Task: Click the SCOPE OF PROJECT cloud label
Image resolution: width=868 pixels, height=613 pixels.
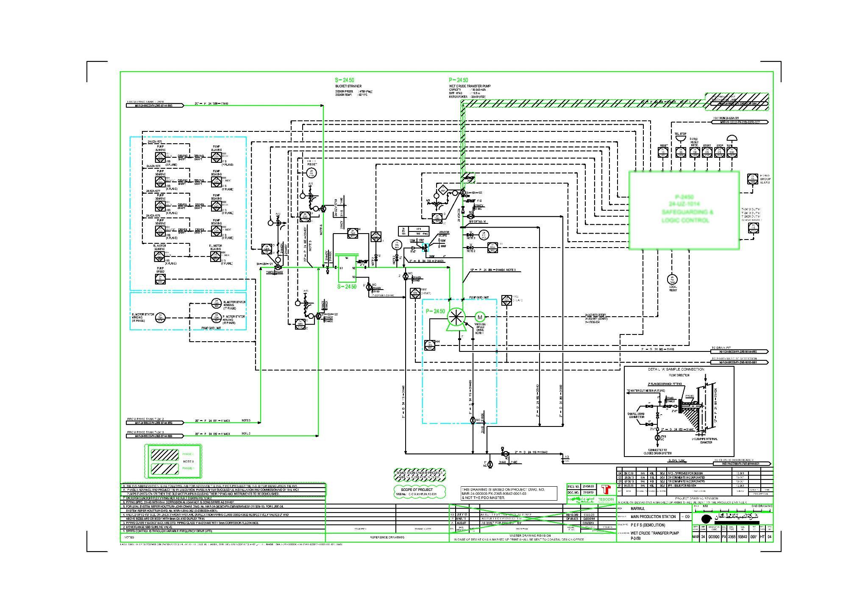Action: [x=420, y=492]
